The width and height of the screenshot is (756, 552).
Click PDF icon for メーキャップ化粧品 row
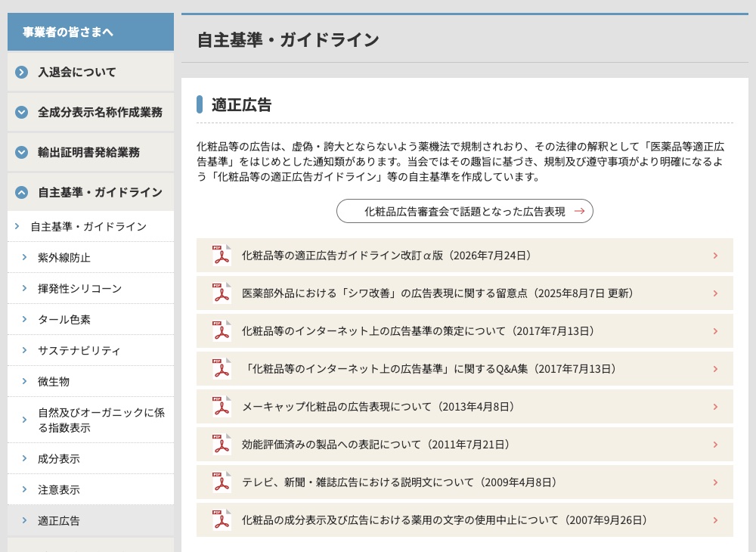click(x=222, y=406)
